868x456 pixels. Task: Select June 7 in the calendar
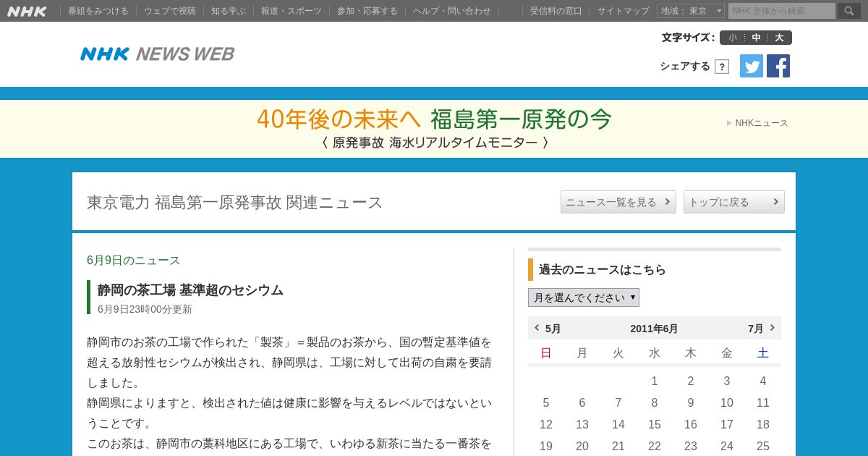[x=618, y=403]
